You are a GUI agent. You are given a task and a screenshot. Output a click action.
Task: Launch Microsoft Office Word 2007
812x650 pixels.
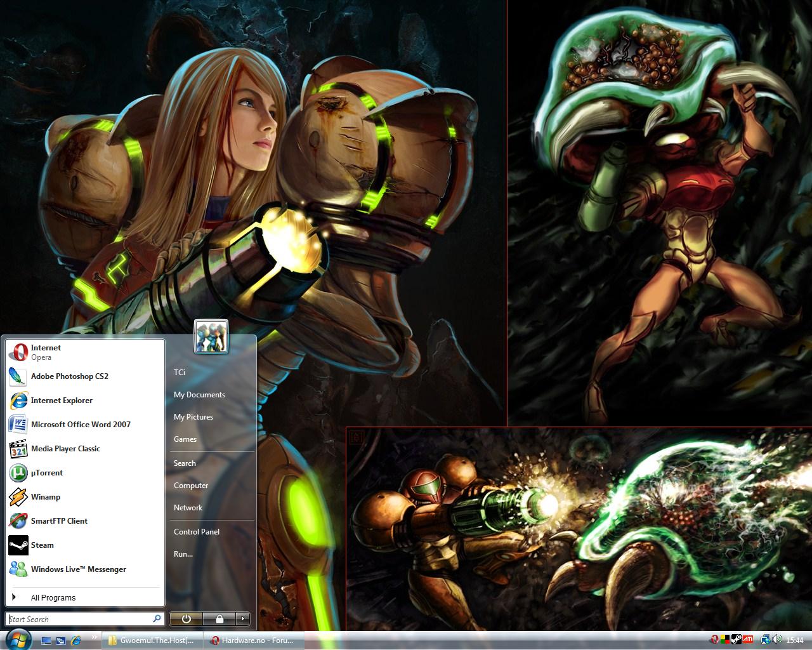click(x=85, y=425)
